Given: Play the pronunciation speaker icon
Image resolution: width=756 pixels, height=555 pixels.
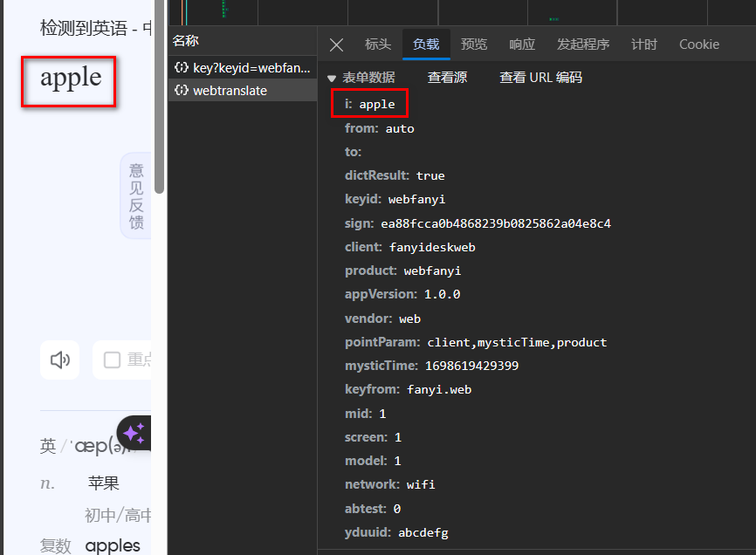Looking at the screenshot, I should [60, 360].
